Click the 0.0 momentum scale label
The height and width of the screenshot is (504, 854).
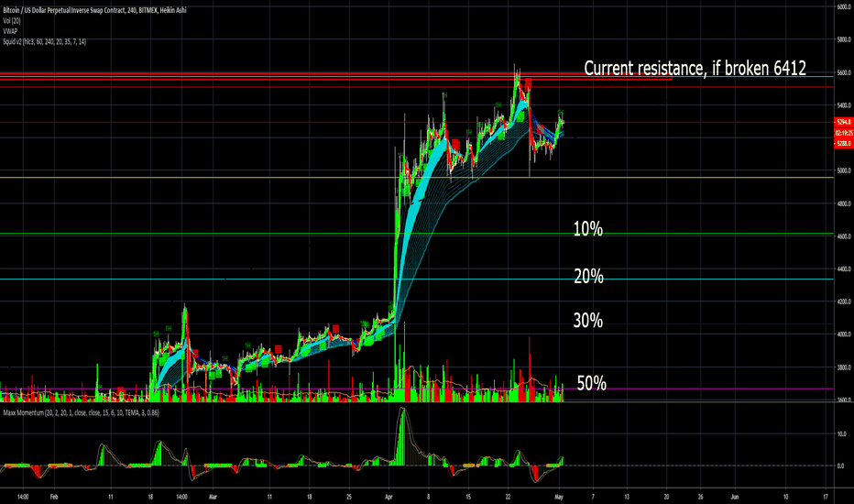point(840,466)
